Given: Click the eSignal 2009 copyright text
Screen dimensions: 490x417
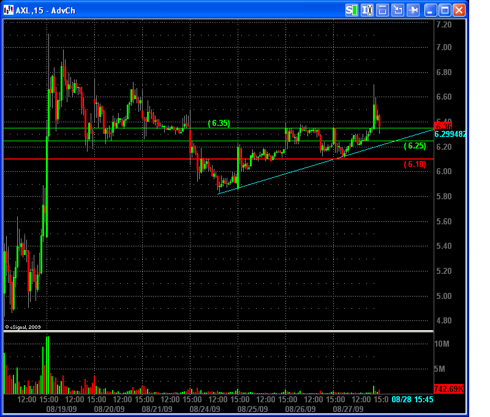Looking at the screenshot, I should (23, 327).
